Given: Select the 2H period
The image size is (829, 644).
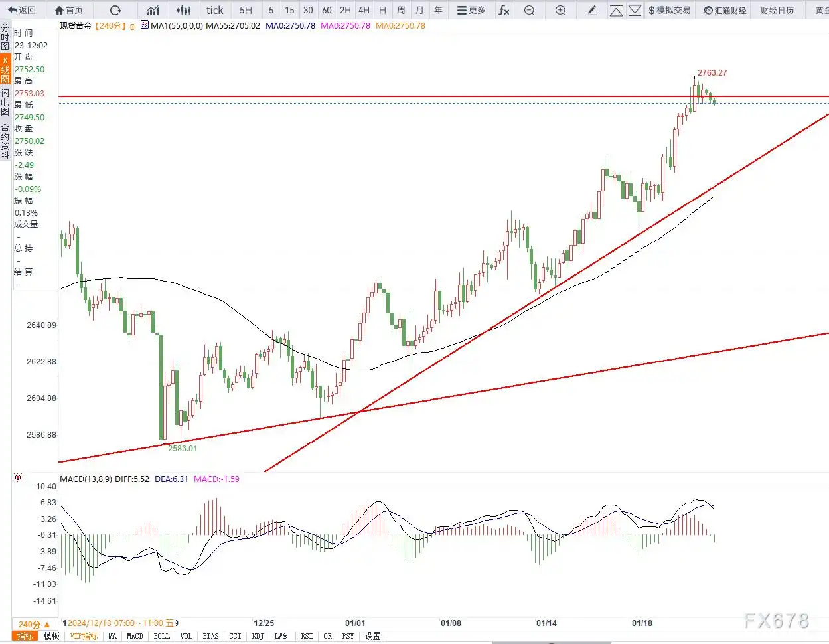Looking at the screenshot, I should [345, 10].
